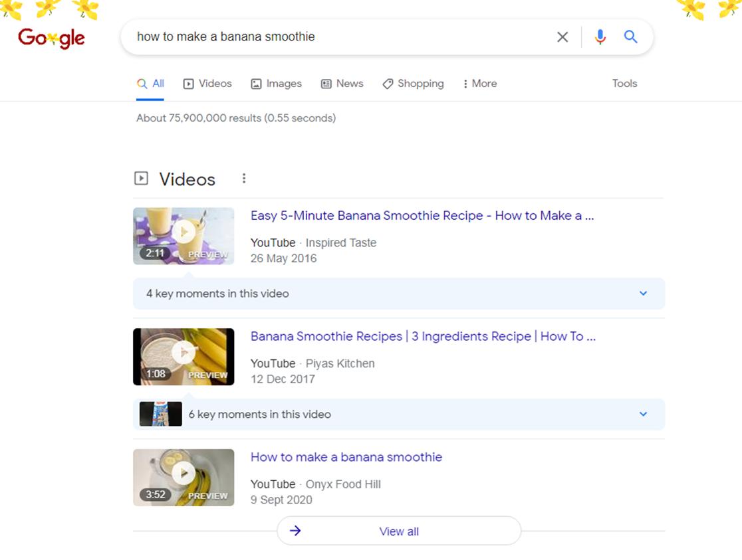The height and width of the screenshot is (560, 742).
Task: Start voice search with microphone icon
Action: [x=600, y=37]
